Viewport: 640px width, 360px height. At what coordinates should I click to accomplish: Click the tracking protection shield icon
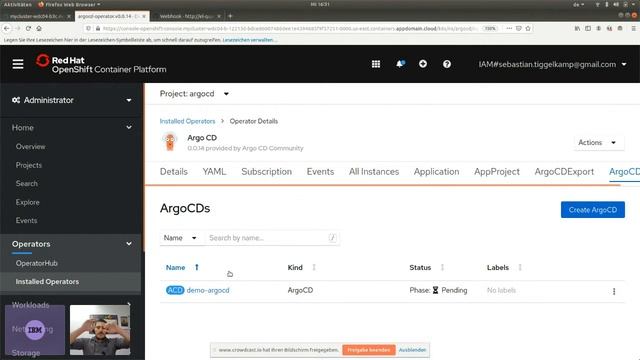pos(88,28)
